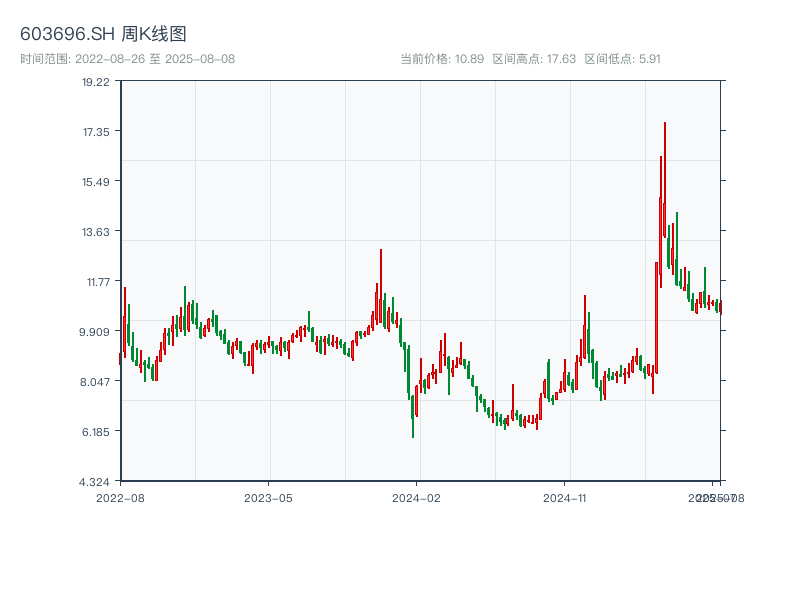Click the x-axis label 2023-05
800x600 pixels.
tap(268, 498)
